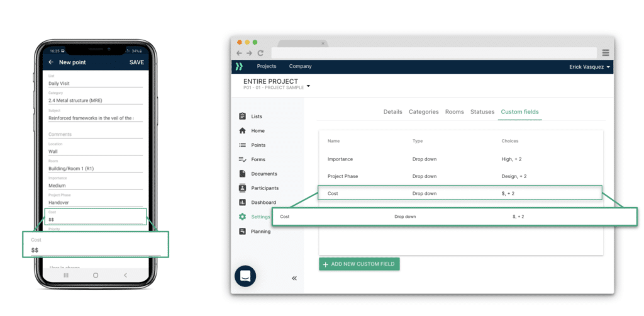This screenshot has width=644, height=316.
Task: Open Planning from the sidebar icon
Action: pos(242,232)
